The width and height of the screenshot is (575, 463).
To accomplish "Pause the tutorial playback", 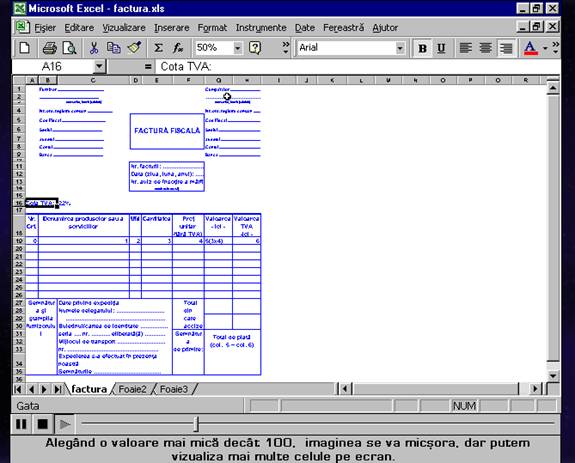I will click(21, 424).
